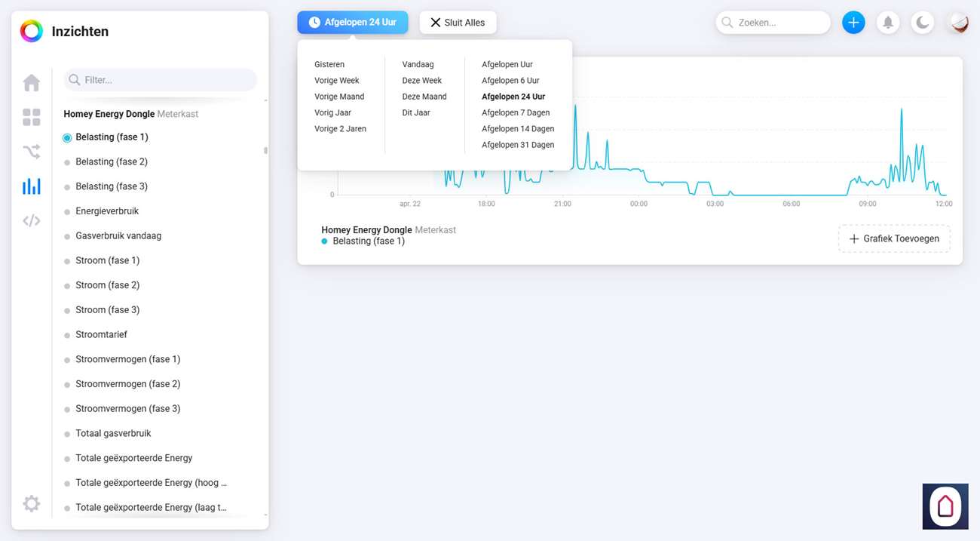Open the developer code brackets icon
Image resolution: width=980 pixels, height=541 pixels.
pyautogui.click(x=31, y=221)
